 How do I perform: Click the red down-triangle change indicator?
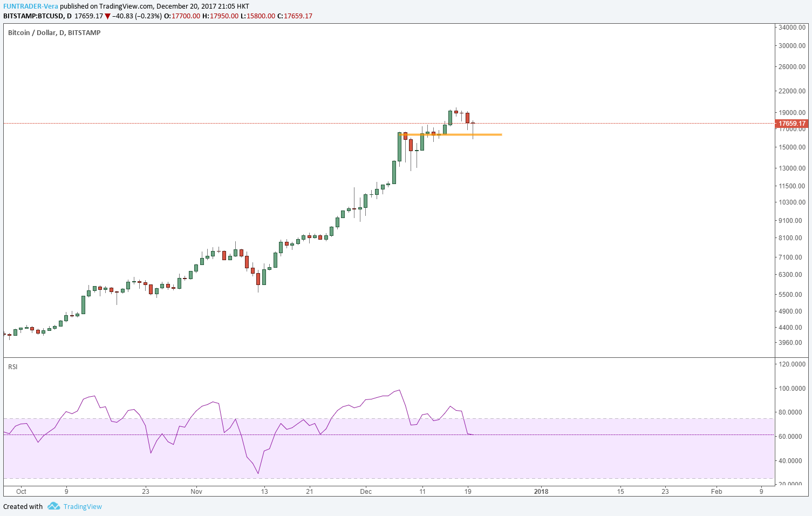tap(108, 16)
